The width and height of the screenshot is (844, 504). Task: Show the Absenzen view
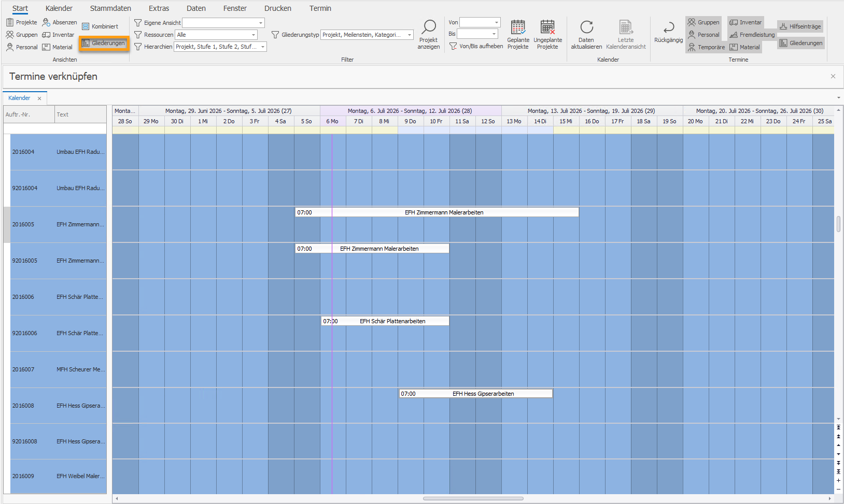click(x=60, y=22)
